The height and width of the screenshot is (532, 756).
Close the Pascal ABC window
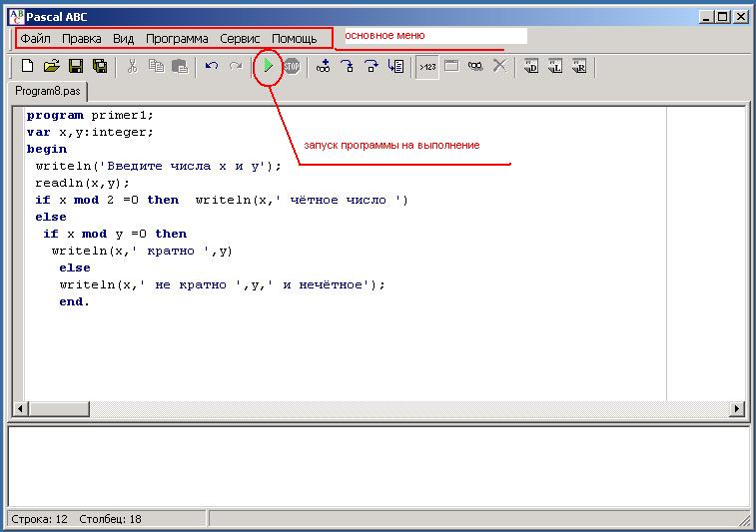(741, 17)
